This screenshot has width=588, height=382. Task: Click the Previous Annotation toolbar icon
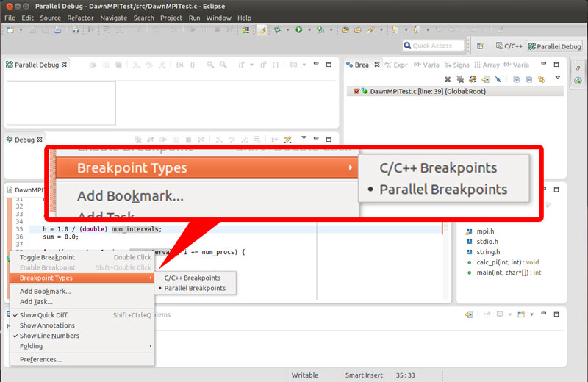416,29
